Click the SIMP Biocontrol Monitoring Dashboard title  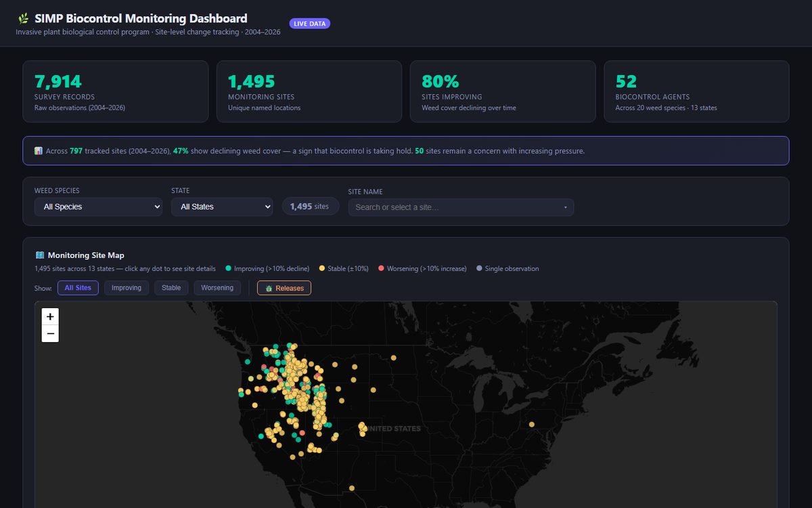(141, 18)
